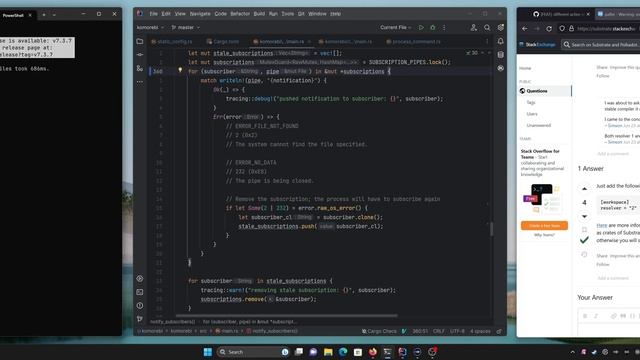Open the Database tool window icon

point(500,55)
